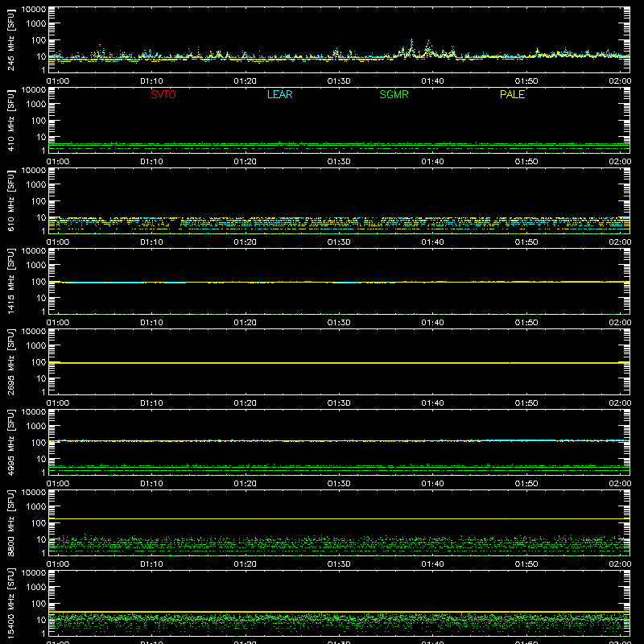The height and width of the screenshot is (644, 644).
Task: Click 01:40 tick under the 1415 MHz plot
Action: [x=432, y=323]
